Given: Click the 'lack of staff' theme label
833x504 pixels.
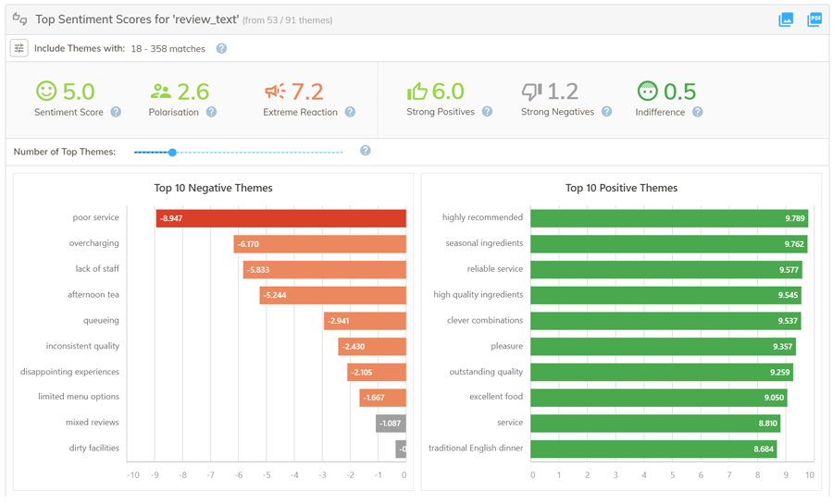Looking at the screenshot, I should (97, 268).
